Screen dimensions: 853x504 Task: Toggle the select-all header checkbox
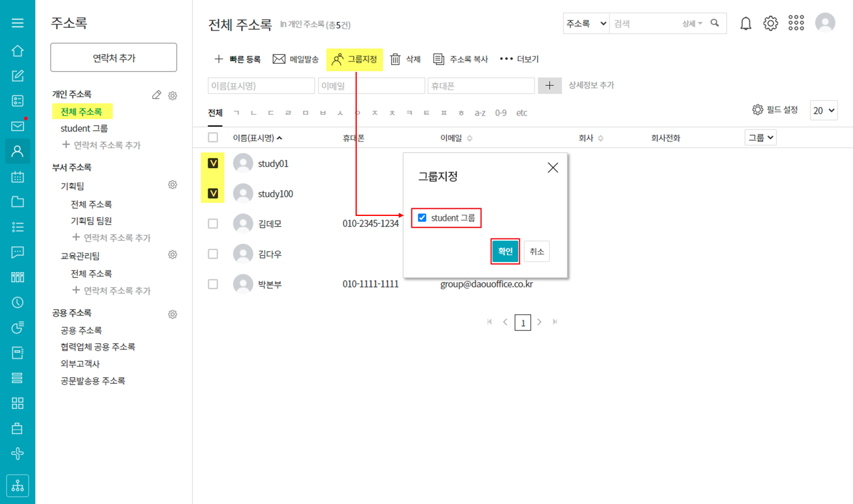(213, 137)
